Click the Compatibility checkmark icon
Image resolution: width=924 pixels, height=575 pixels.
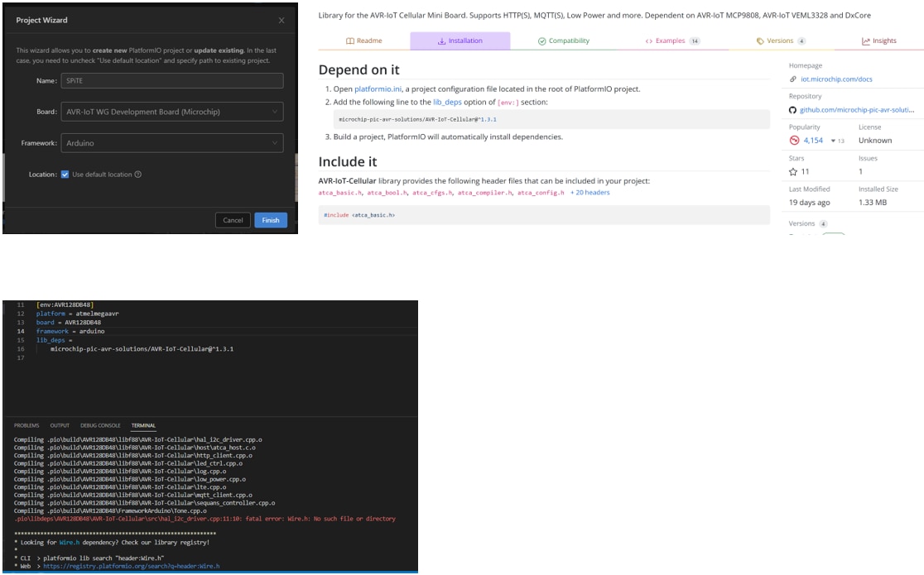[x=541, y=41]
